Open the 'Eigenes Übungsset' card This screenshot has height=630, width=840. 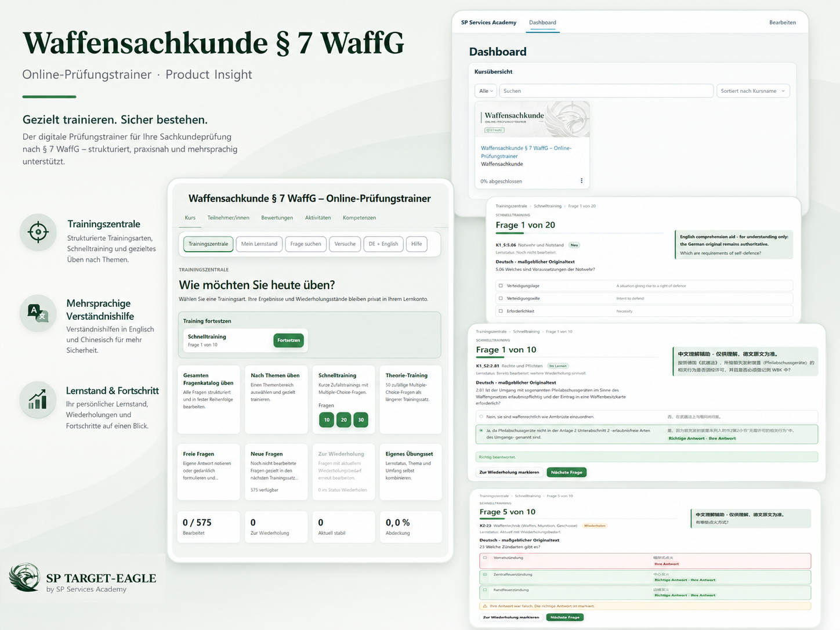tap(411, 472)
